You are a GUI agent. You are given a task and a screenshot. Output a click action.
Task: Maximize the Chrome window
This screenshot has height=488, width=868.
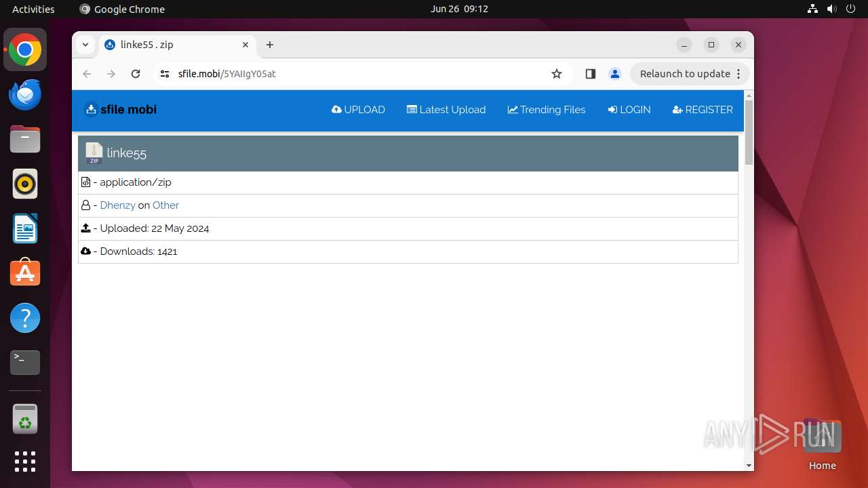tap(711, 45)
